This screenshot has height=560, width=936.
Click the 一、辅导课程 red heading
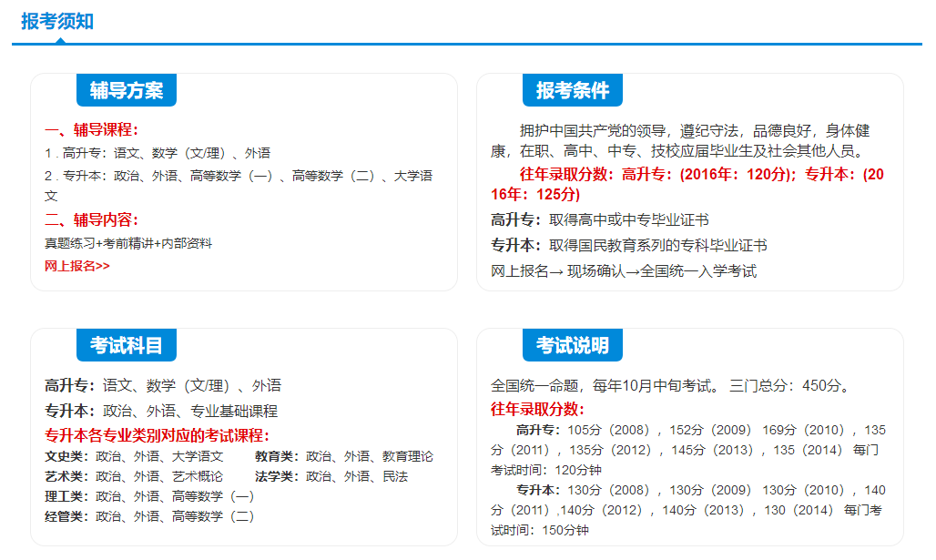point(91,129)
